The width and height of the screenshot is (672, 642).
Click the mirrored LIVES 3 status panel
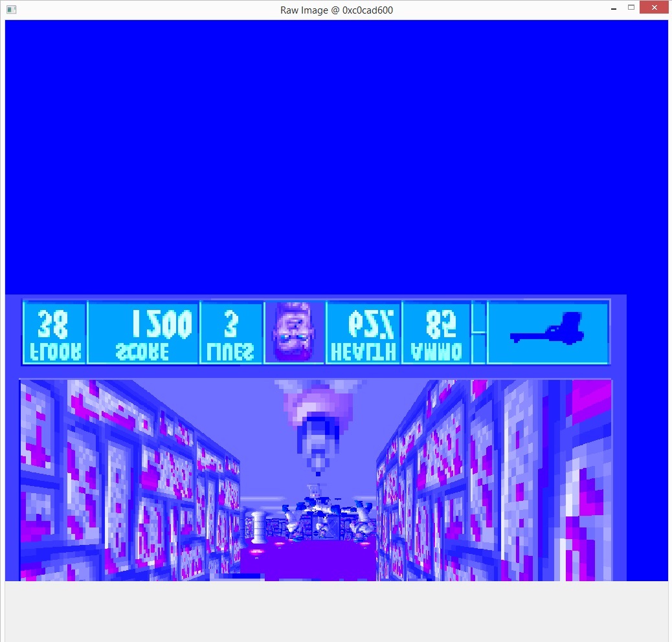point(231,333)
